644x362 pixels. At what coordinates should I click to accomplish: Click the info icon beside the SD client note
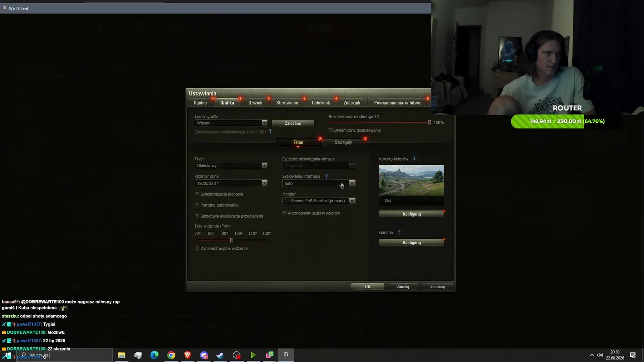point(270,132)
